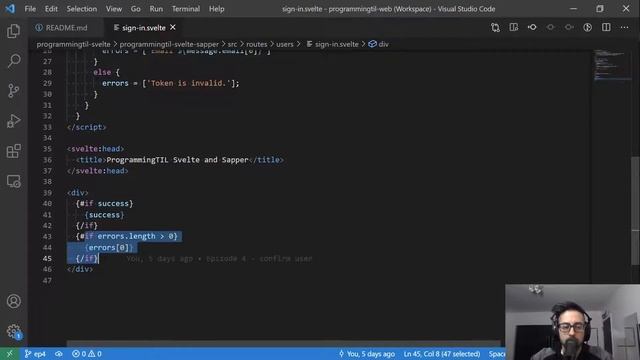Expand programmingtil-svelte-sapper breadcrumb
This screenshot has width=640, height=360.
pyautogui.click(x=169, y=44)
